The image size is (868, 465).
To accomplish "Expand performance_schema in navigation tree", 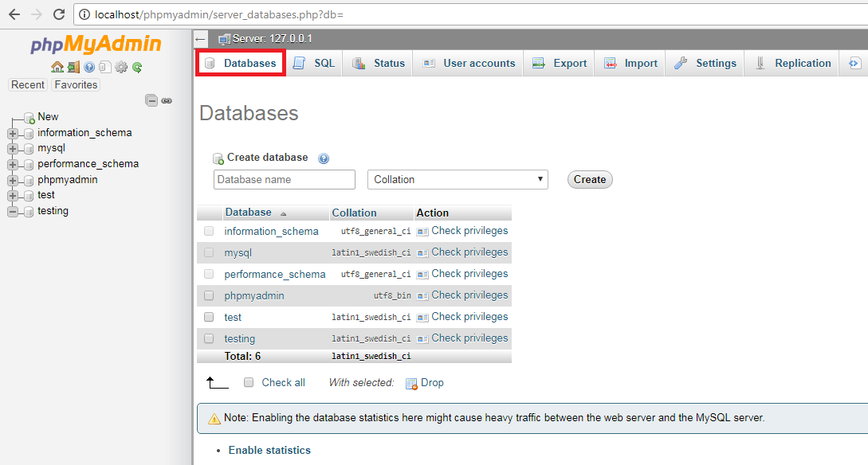I will tap(13, 165).
